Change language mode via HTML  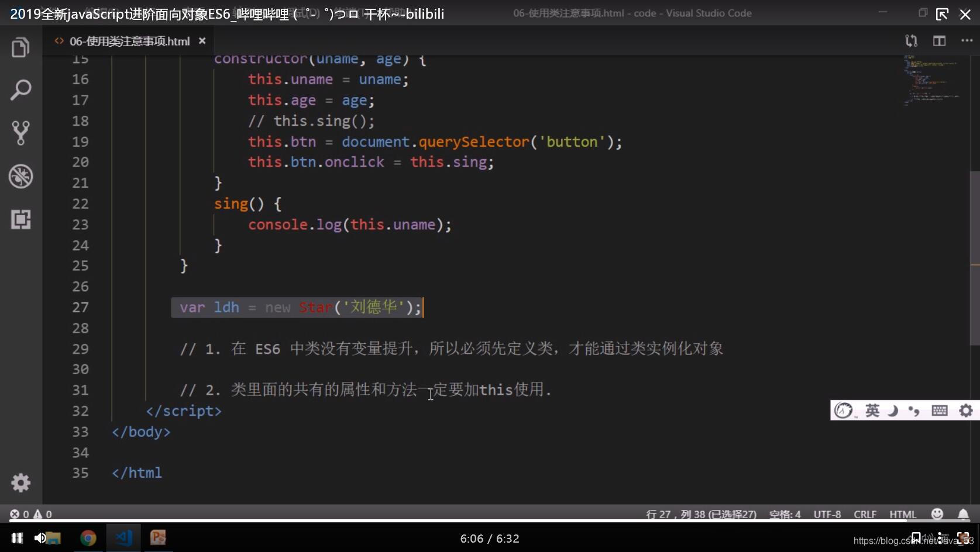click(903, 514)
